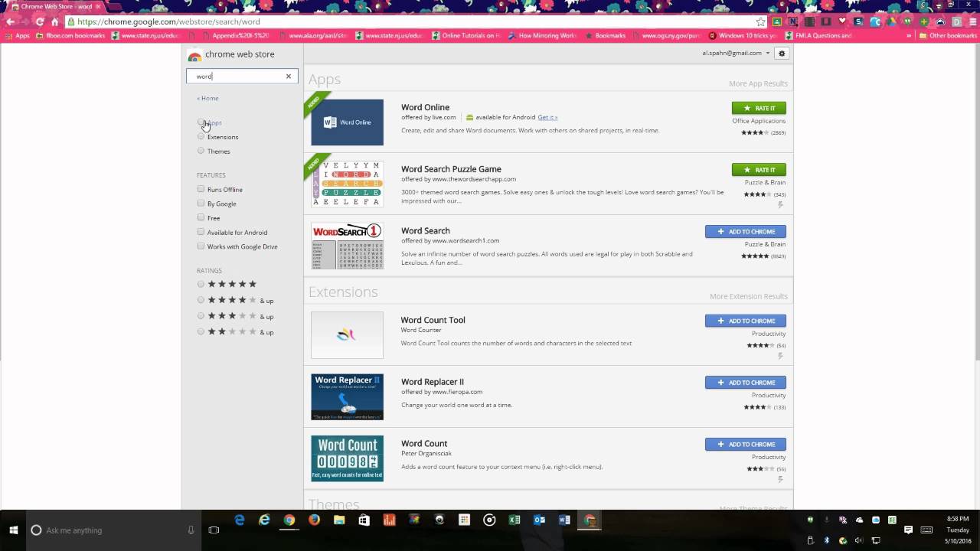The width and height of the screenshot is (980, 551).
Task: Click More Extension Results link
Action: tap(748, 296)
